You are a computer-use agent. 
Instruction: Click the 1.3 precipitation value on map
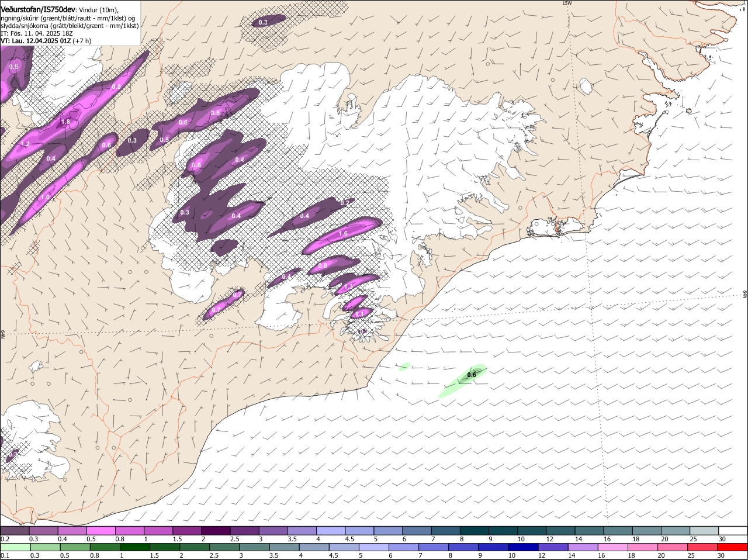coord(349,286)
